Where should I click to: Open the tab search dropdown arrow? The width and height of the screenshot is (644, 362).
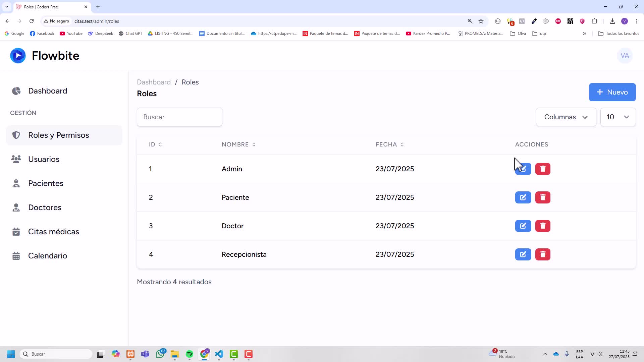[x=6, y=7]
